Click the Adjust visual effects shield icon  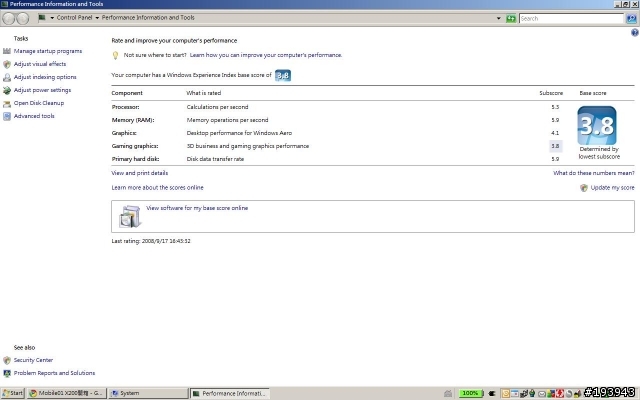click(x=7, y=64)
